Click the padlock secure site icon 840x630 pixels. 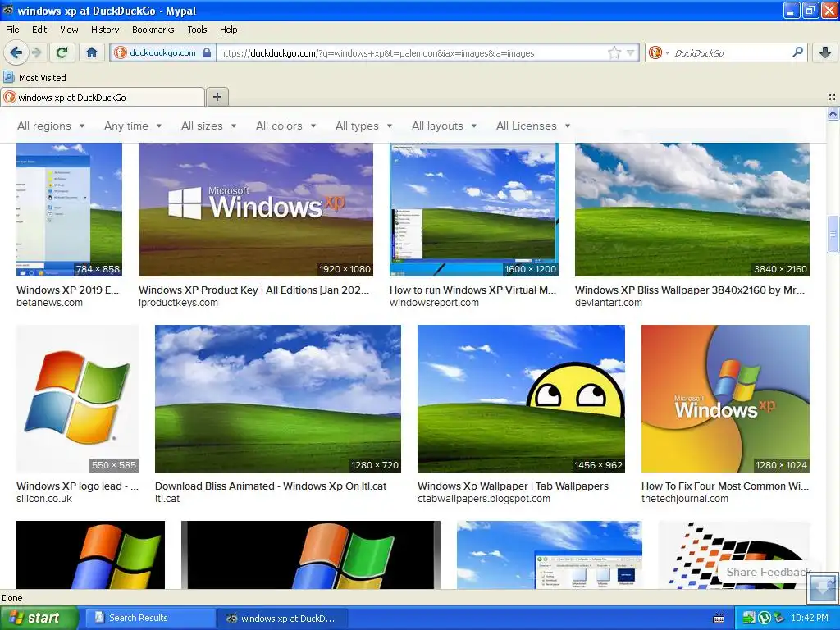pyautogui.click(x=207, y=53)
